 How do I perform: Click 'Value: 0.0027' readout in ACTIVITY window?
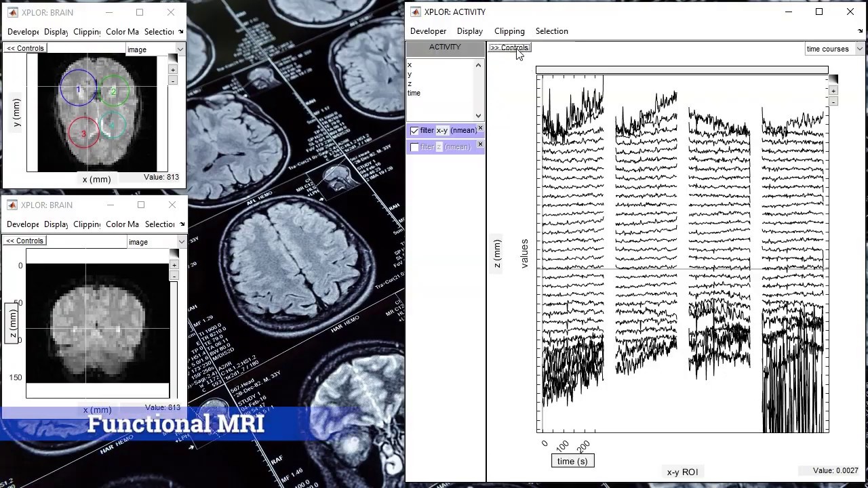click(x=835, y=470)
